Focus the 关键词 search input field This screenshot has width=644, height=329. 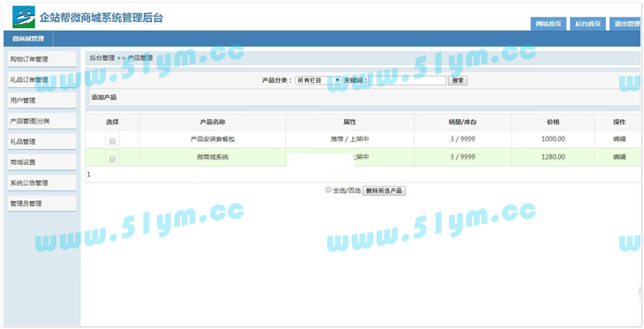[x=408, y=80]
